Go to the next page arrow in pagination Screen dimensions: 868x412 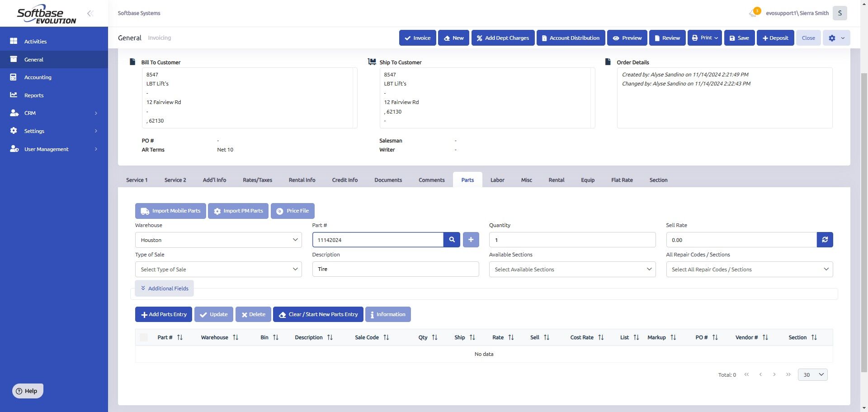click(x=774, y=374)
